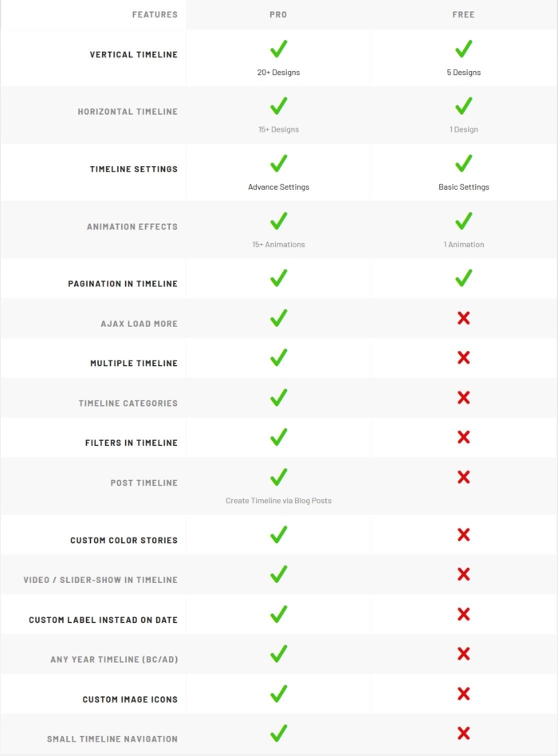
Task: Click Pro check mark for Custom Color Stories
Action: [x=278, y=534]
